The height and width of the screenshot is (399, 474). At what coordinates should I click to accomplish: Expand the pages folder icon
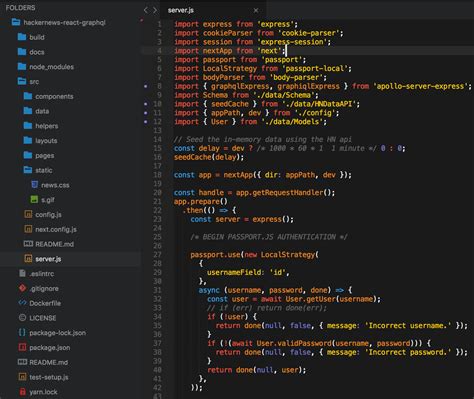tap(28, 155)
